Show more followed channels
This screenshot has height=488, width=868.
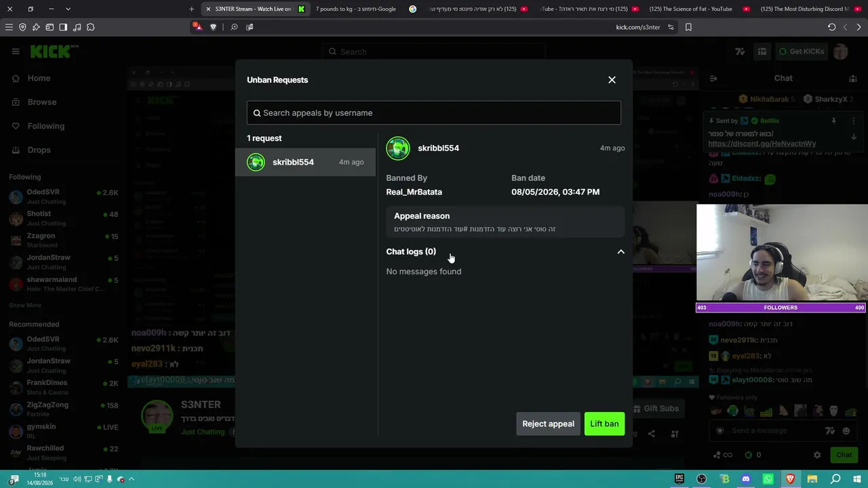tap(25, 306)
